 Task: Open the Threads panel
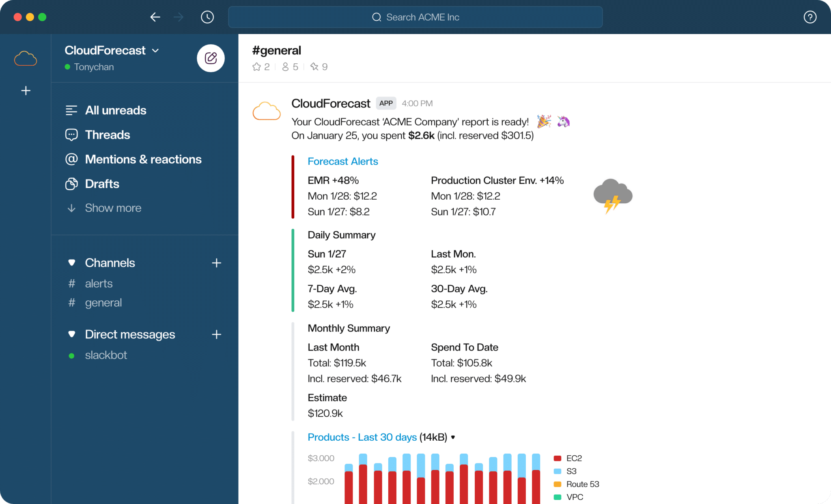107,134
